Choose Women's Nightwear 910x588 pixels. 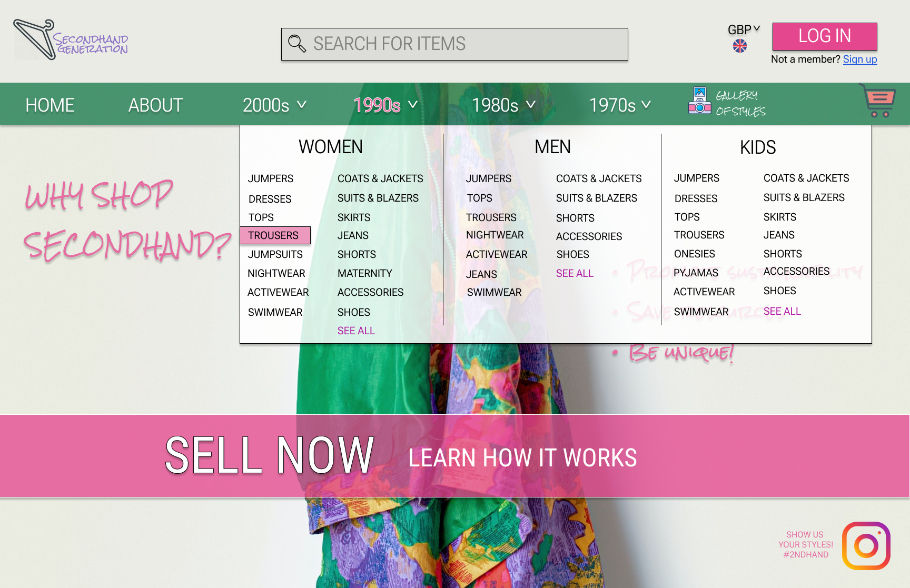[x=276, y=274]
